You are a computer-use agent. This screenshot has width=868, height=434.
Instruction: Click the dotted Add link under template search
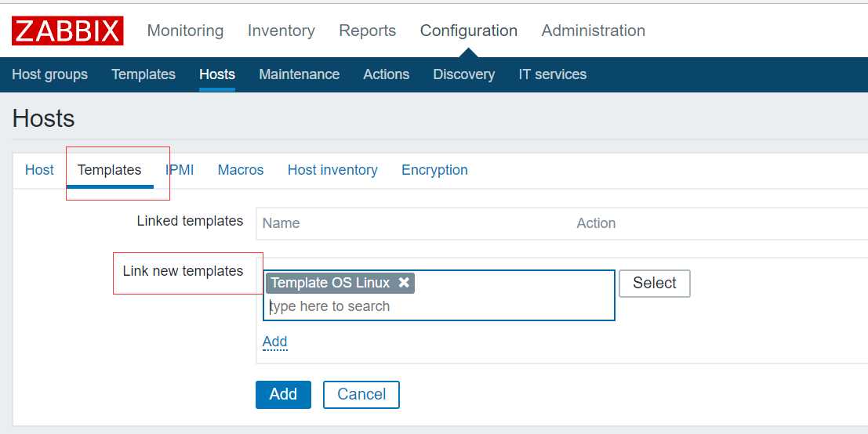(x=274, y=342)
